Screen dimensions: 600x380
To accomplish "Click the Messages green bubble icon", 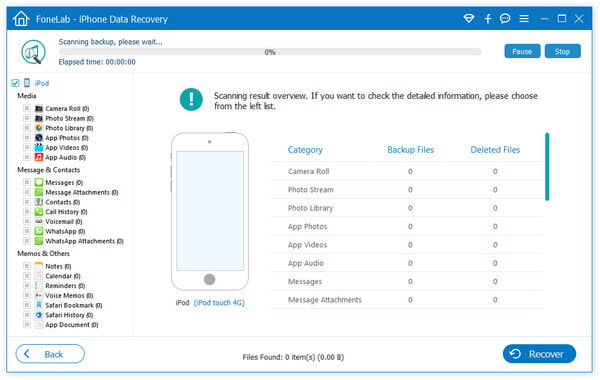I will click(39, 182).
